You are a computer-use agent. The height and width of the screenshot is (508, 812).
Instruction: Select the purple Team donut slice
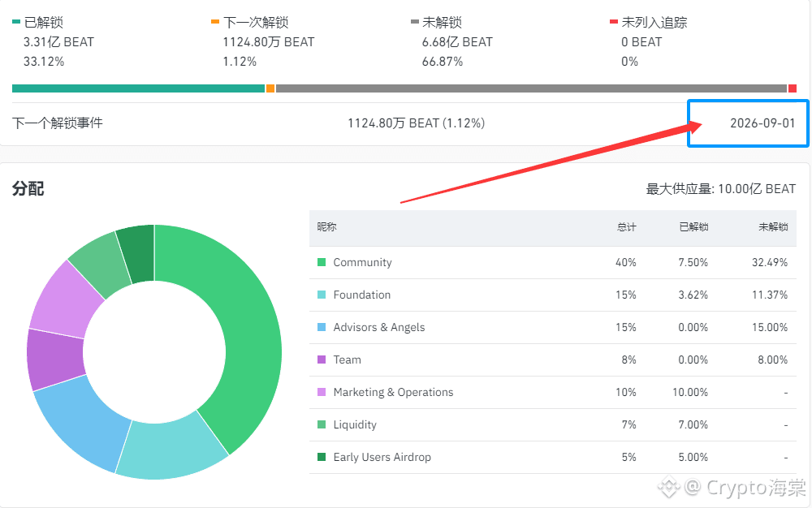point(55,360)
